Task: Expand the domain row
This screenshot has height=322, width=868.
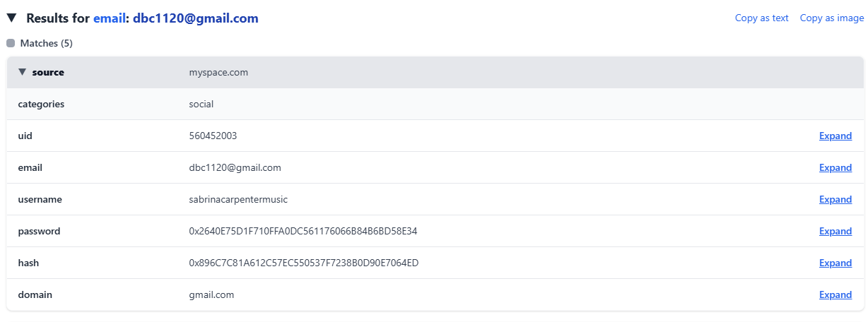Action: (835, 294)
